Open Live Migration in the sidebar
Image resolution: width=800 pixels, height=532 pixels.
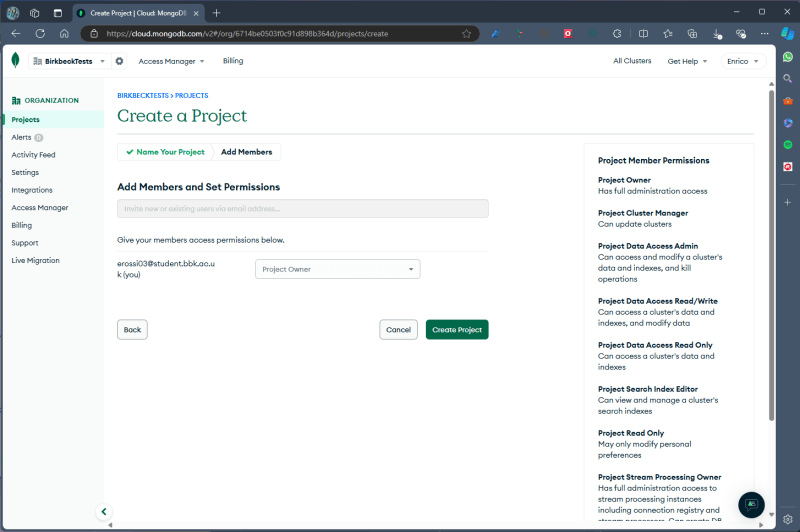click(35, 260)
